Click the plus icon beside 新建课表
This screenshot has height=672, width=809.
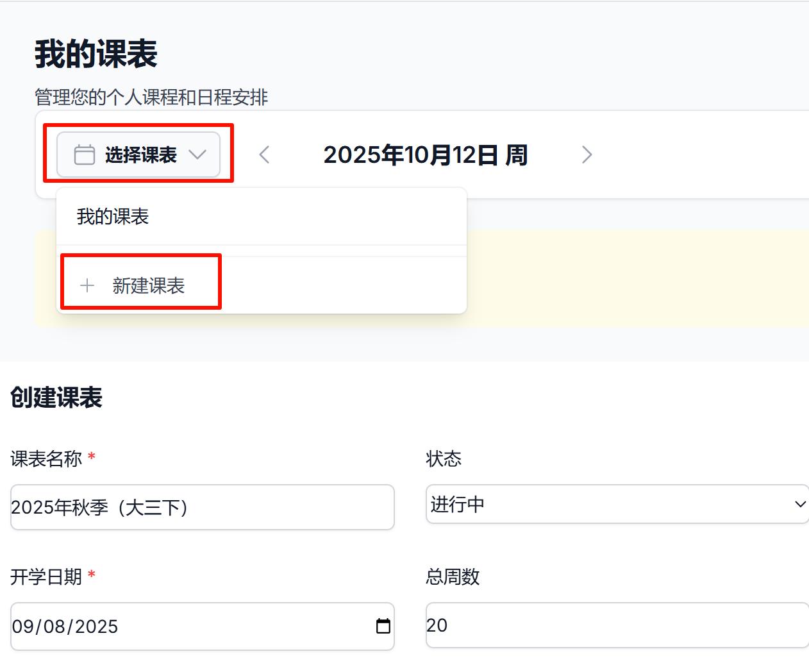tap(87, 285)
